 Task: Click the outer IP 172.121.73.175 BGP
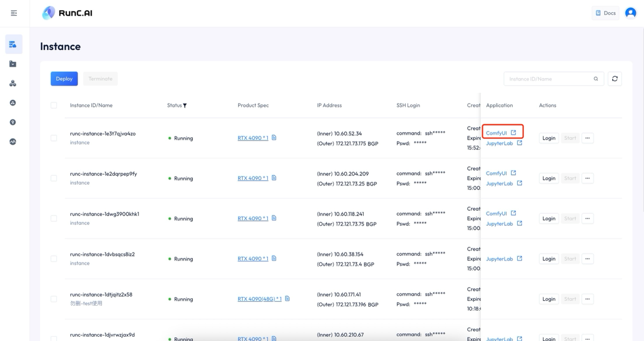coord(348,144)
